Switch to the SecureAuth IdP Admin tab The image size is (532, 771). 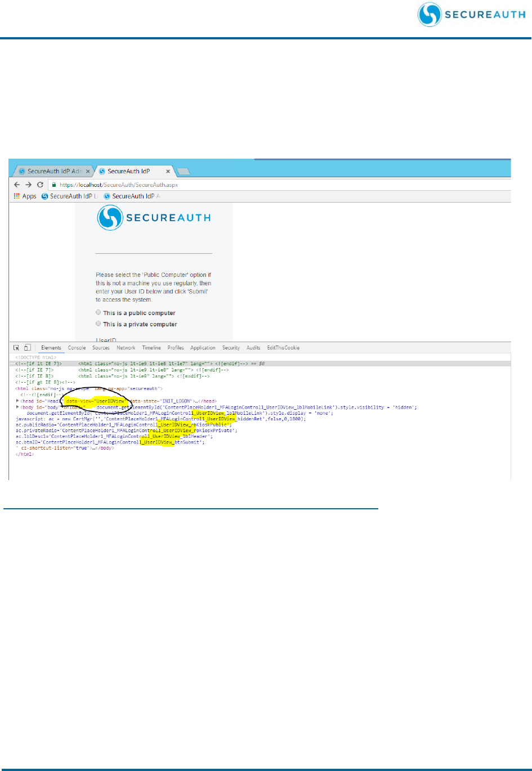click(x=51, y=171)
